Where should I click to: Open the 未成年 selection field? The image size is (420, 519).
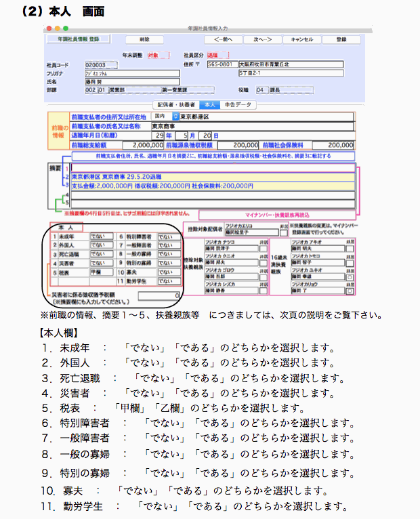(102, 236)
